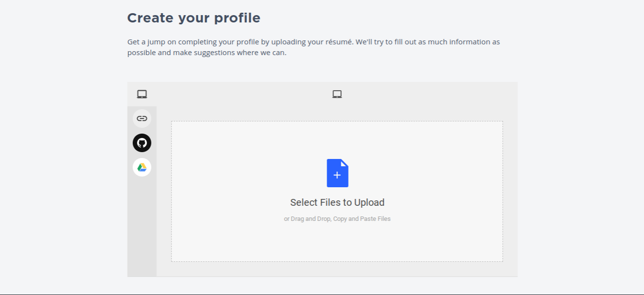This screenshot has height=295, width=644.
Task: Select the My Device laptop icon in sidebar
Action: click(142, 94)
